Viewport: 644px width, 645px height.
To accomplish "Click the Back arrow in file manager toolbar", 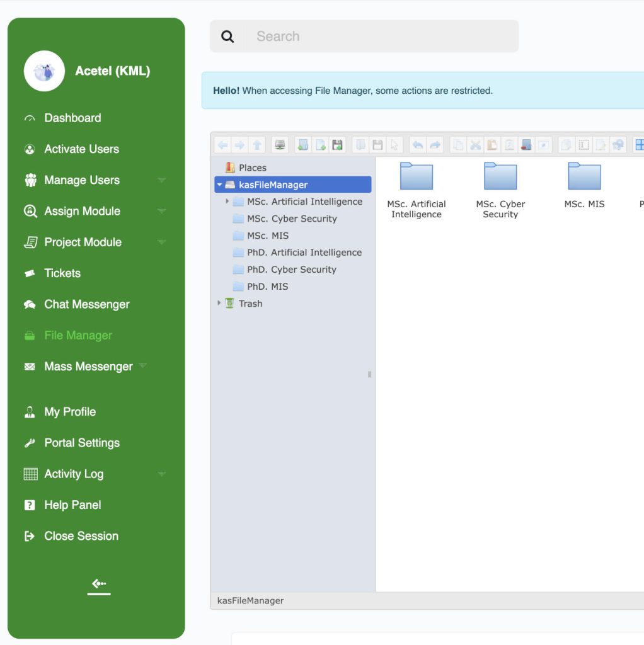I will 222,145.
